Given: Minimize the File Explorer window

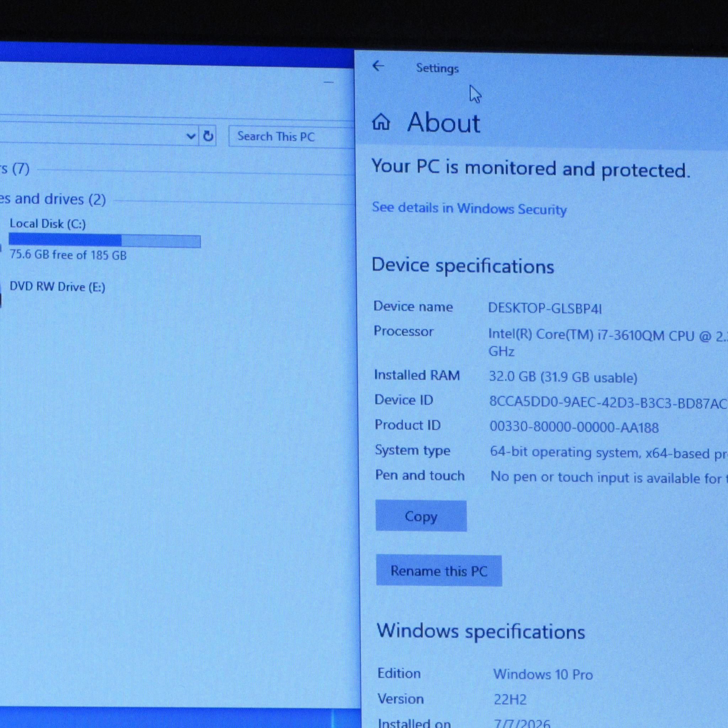Looking at the screenshot, I should point(328,82).
